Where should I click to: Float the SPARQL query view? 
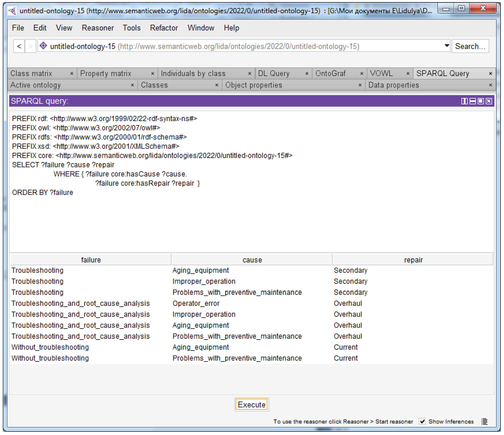pos(481,101)
